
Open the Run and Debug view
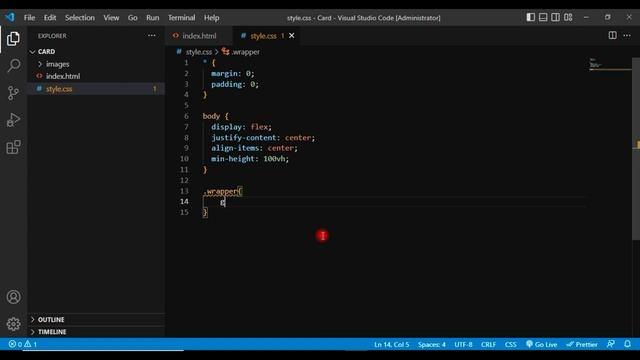[x=13, y=120]
